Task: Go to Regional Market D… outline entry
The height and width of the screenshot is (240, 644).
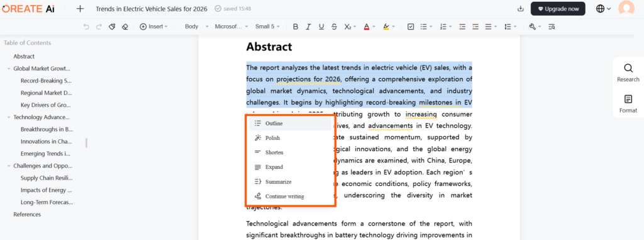Action: (x=47, y=93)
